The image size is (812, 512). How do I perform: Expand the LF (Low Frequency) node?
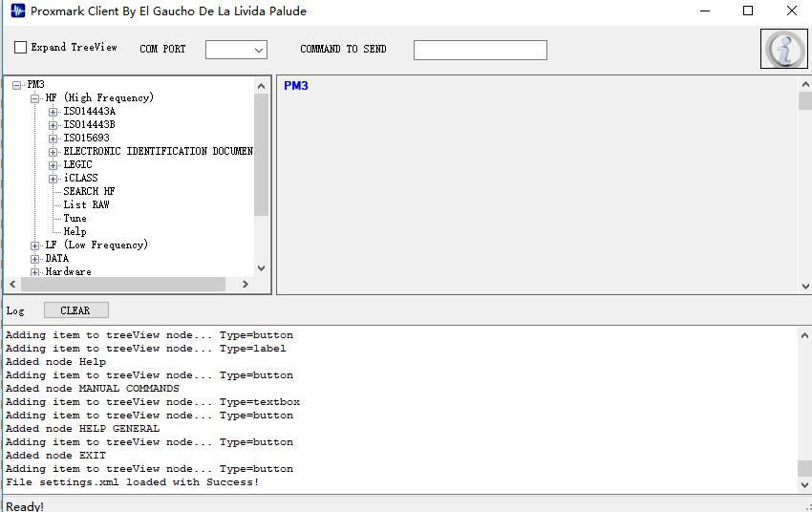[x=35, y=245]
